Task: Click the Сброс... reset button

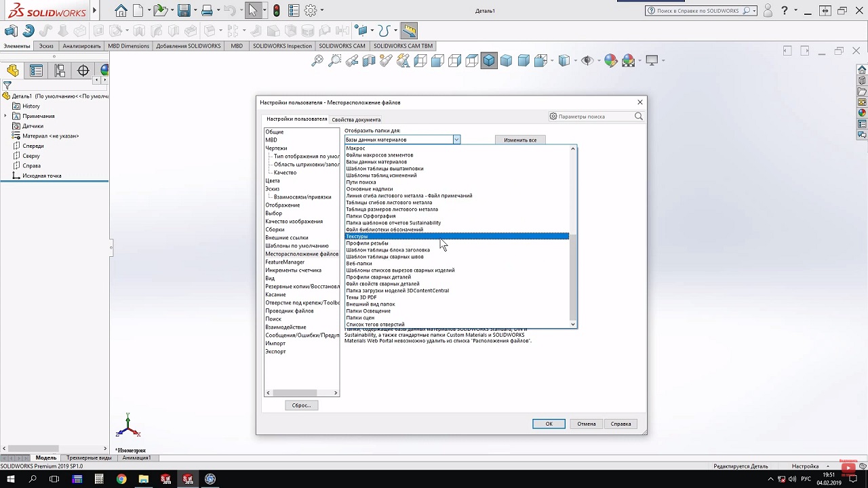Action: click(x=301, y=405)
